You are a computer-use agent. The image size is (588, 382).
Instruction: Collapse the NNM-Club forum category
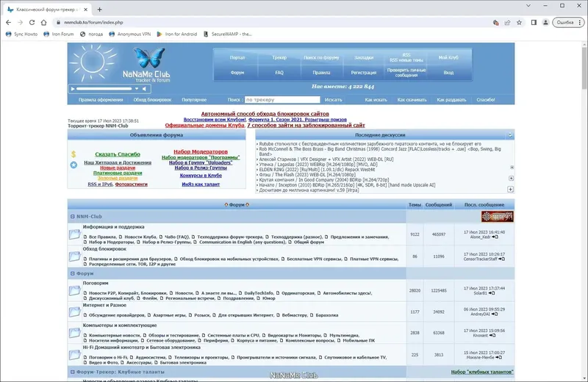pyautogui.click(x=73, y=216)
